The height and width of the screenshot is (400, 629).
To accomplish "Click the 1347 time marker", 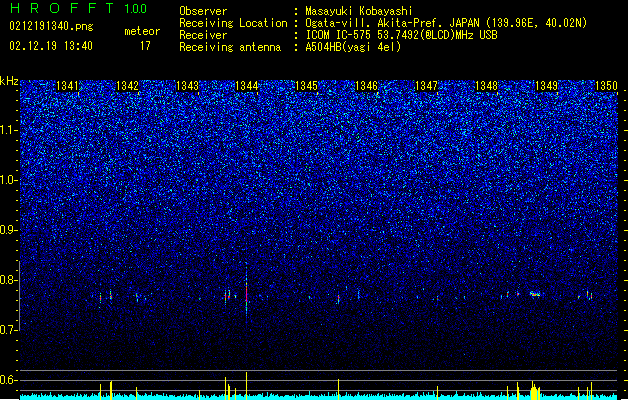I will (x=426, y=86).
